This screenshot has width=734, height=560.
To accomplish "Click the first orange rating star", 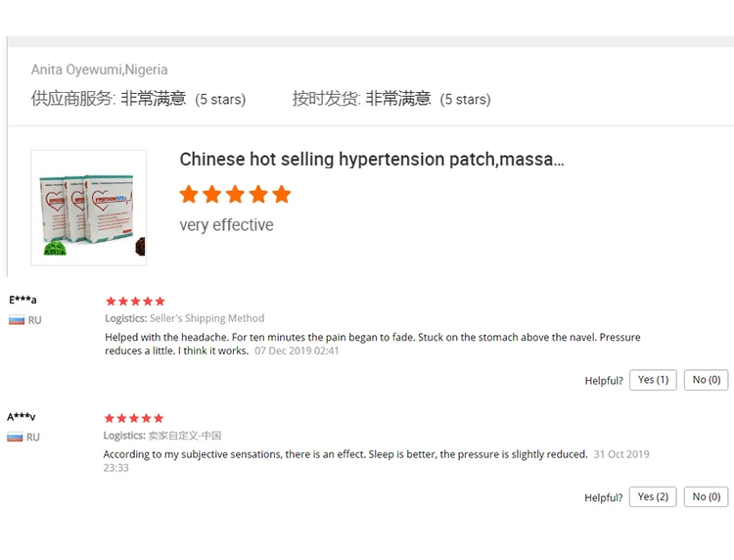I will pyautogui.click(x=189, y=194).
